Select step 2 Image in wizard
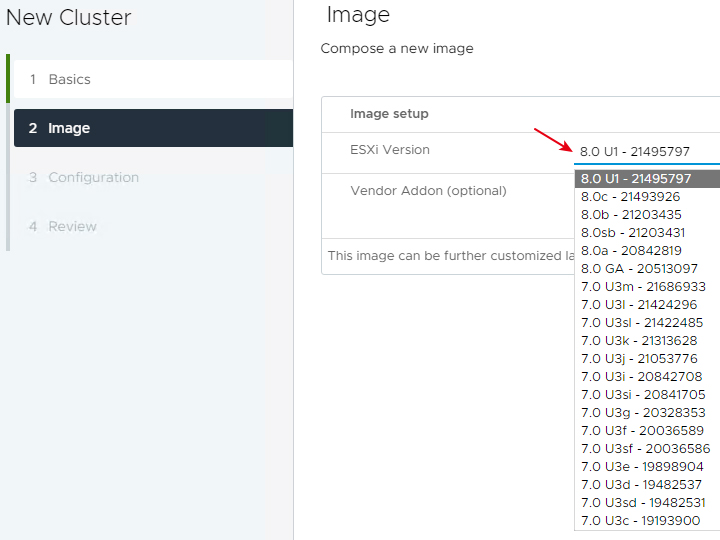Screen dimensions: 720x540 click(x=153, y=128)
